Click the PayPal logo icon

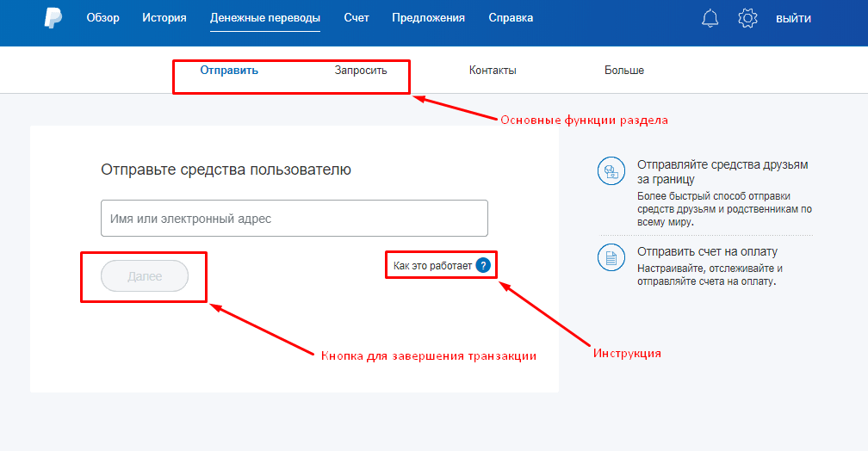point(53,18)
